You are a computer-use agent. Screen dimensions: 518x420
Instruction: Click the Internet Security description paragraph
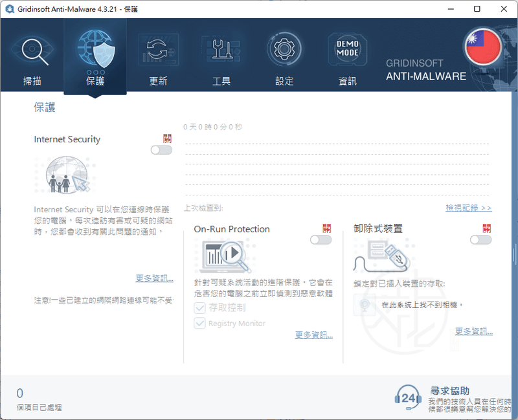(x=103, y=221)
